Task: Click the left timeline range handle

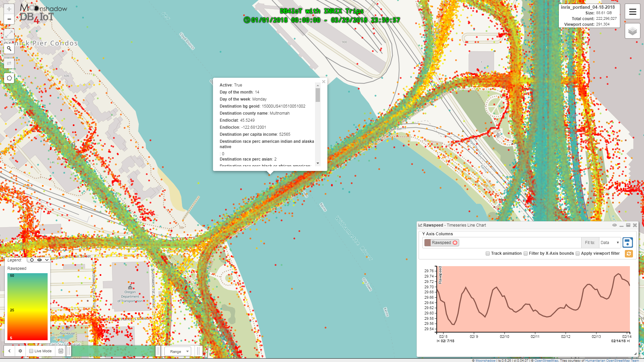Action: pos(69,351)
